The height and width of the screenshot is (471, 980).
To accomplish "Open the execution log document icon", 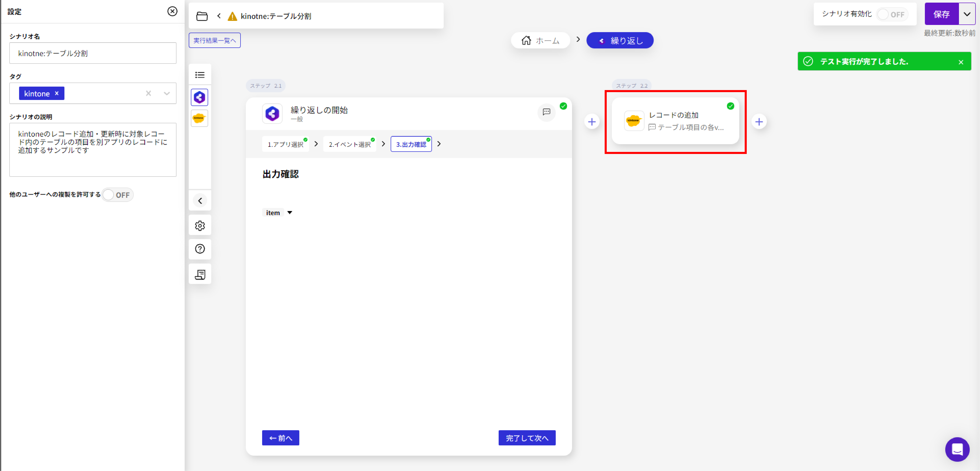I will click(200, 274).
